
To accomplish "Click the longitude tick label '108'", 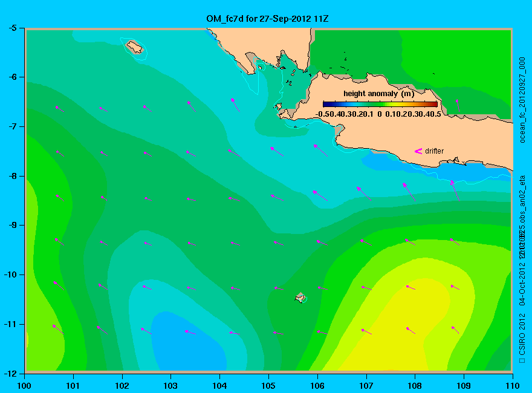I will (x=415, y=386).
